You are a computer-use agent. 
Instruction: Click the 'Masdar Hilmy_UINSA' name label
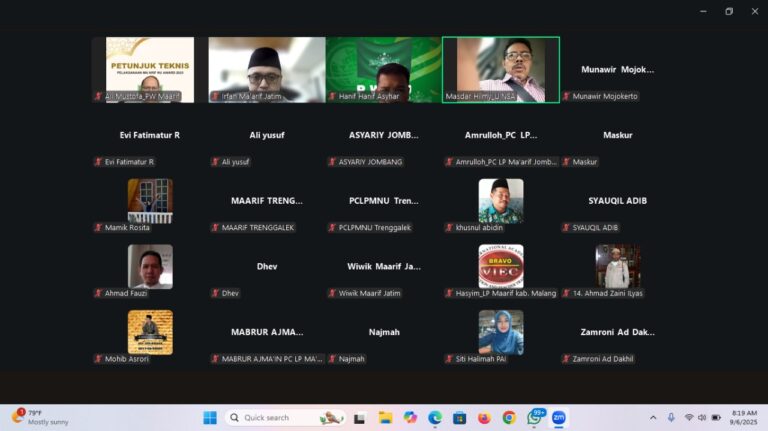click(x=480, y=96)
